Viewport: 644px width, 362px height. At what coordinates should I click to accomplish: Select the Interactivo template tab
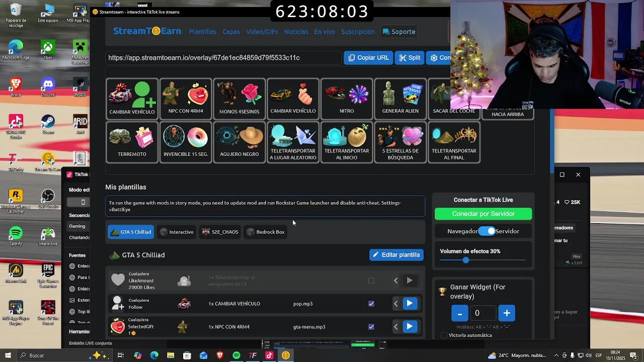point(177,232)
